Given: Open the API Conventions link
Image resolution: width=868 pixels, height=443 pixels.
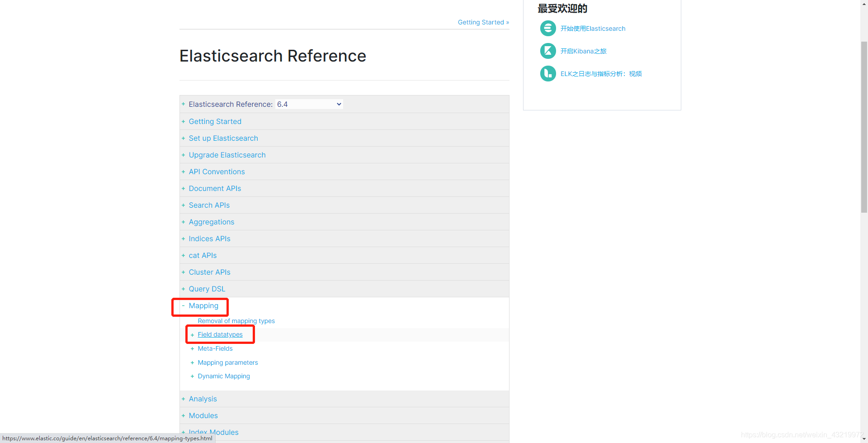Looking at the screenshot, I should 217,171.
